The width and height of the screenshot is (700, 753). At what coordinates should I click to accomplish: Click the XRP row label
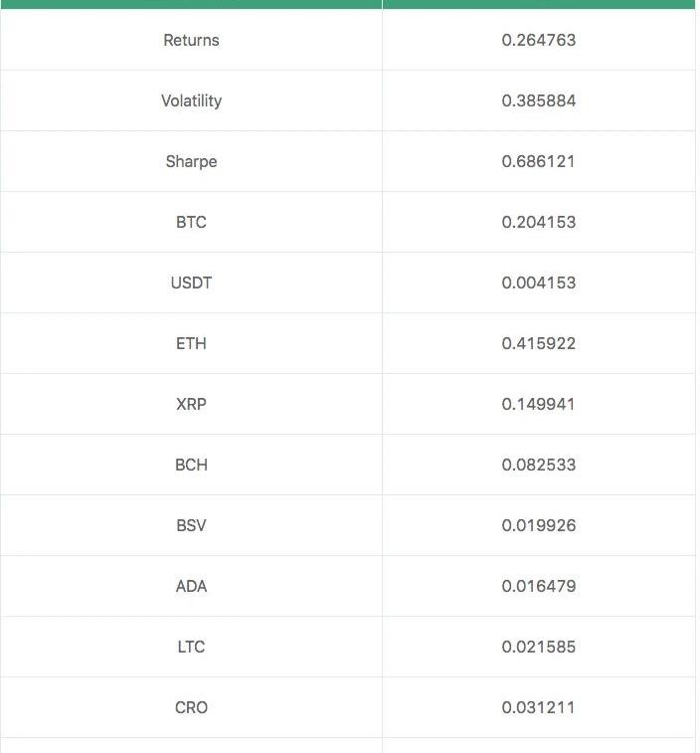(x=191, y=404)
